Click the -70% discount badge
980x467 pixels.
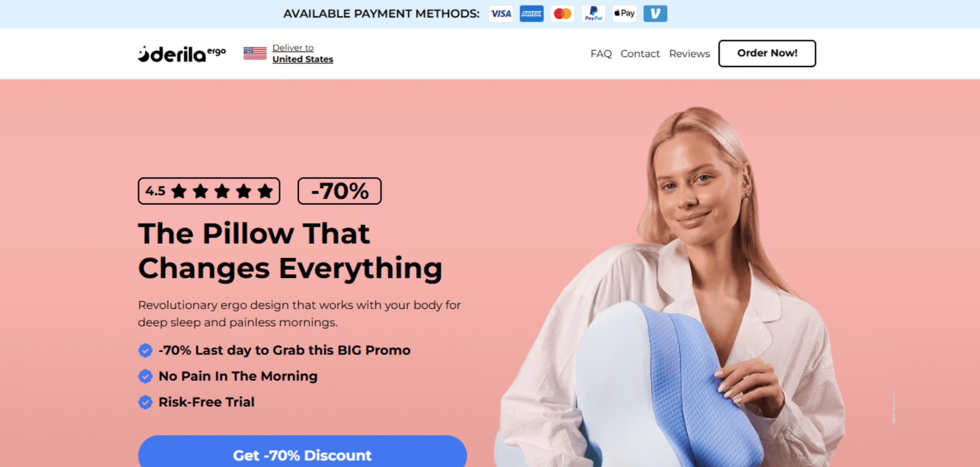pyautogui.click(x=340, y=191)
